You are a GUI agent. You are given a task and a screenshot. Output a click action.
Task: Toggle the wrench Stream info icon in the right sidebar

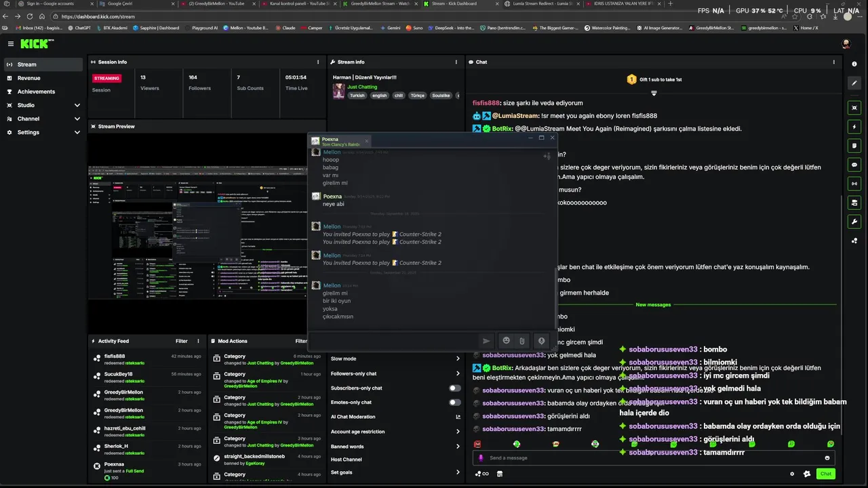pyautogui.click(x=854, y=222)
